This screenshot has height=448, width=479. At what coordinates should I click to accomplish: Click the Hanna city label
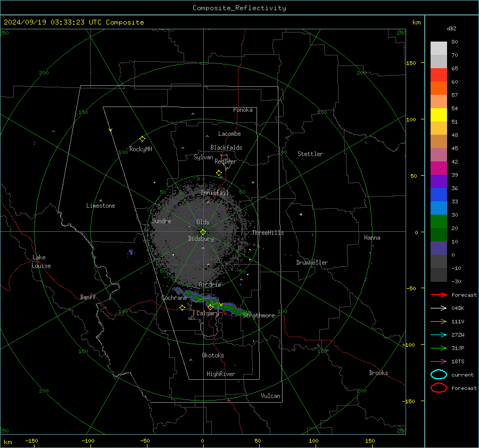(372, 238)
